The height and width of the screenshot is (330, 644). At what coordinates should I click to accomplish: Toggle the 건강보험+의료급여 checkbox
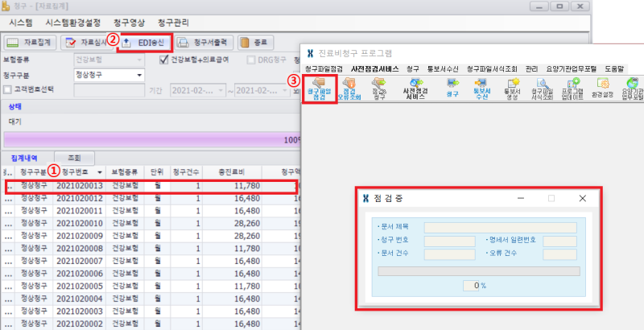coord(164,60)
